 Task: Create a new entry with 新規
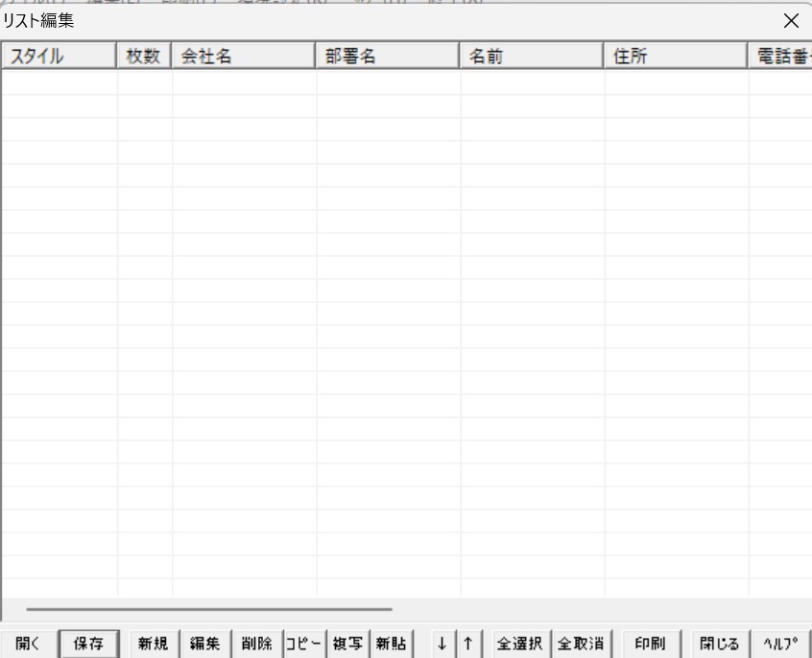point(153,644)
